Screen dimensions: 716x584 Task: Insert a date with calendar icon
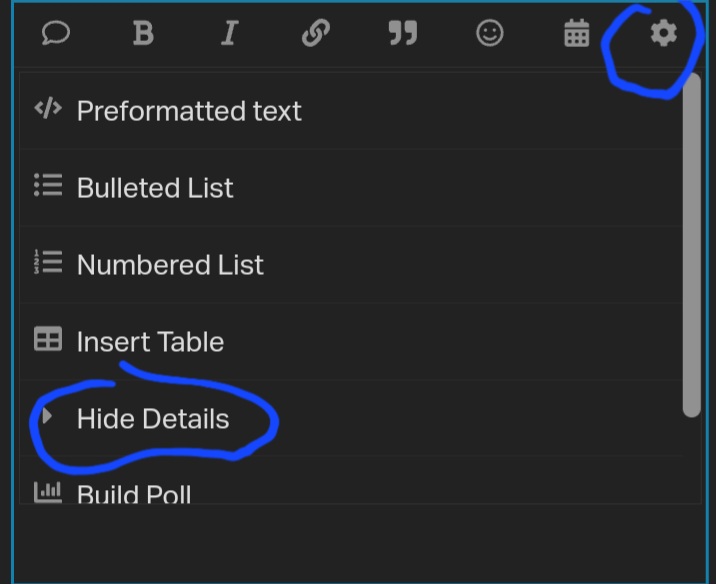pos(577,34)
